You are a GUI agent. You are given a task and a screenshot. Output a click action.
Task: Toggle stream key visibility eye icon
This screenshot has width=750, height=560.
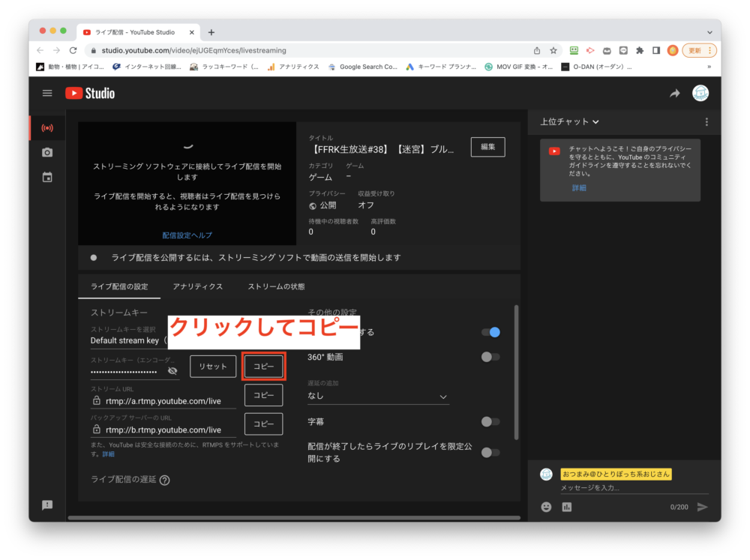pyautogui.click(x=172, y=370)
